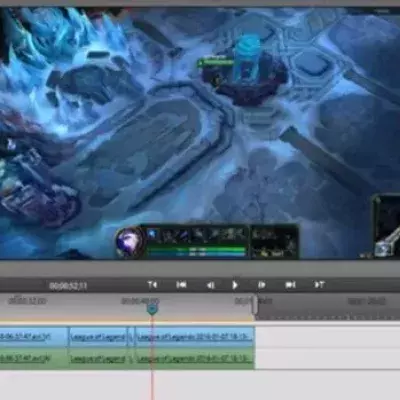Click the blue playhead marker on the ruler
Viewport: 400px width, 400px height.
[x=152, y=310]
